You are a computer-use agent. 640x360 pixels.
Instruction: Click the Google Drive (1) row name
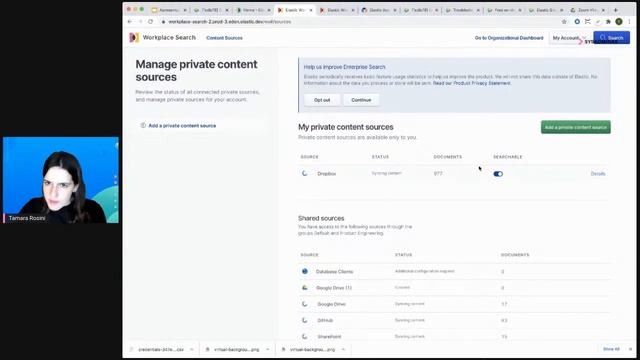pos(334,288)
